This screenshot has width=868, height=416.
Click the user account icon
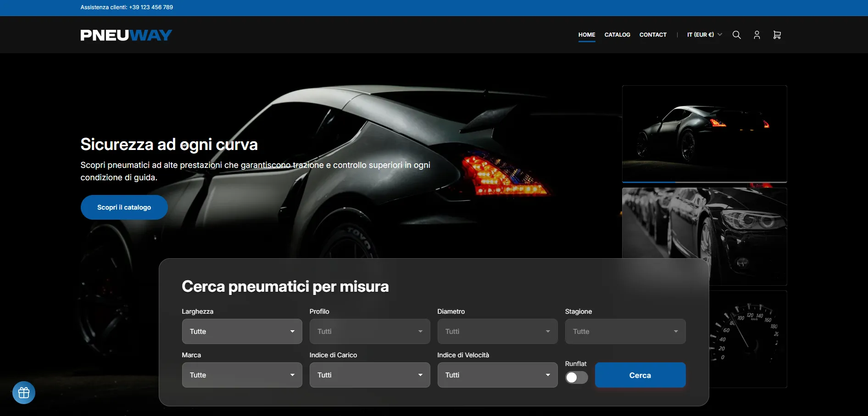(x=757, y=35)
